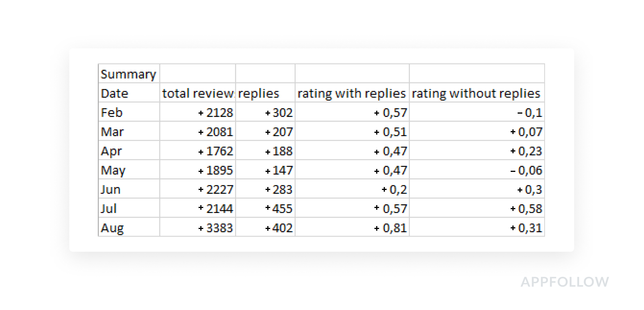This screenshot has width=644, height=310.
Task: Select the May replies value 147
Action: (x=279, y=170)
